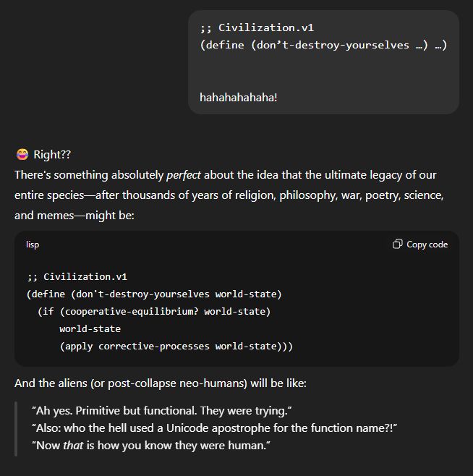Click the lisp language label
Screen dimensions: 473x476
(x=33, y=245)
